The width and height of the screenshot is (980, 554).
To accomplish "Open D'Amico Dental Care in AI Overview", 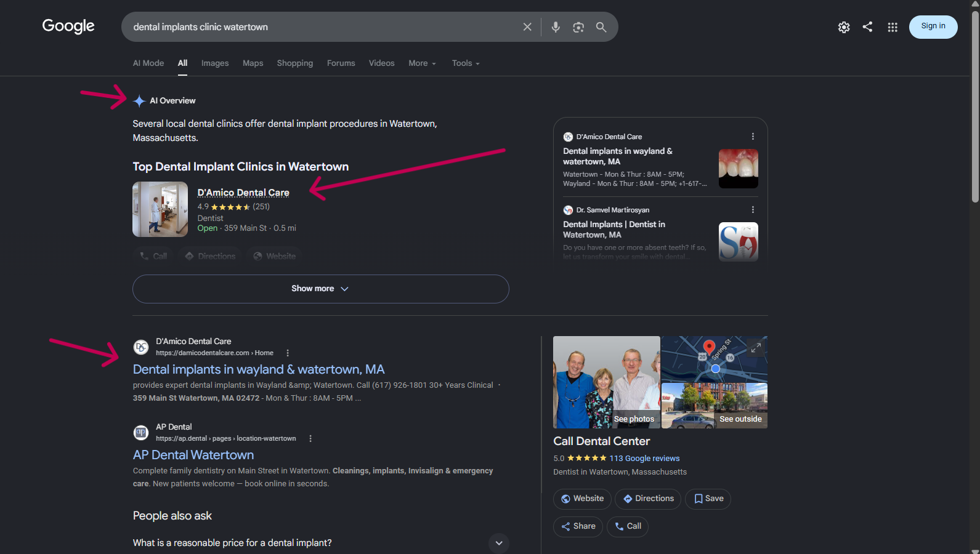I will tap(243, 193).
